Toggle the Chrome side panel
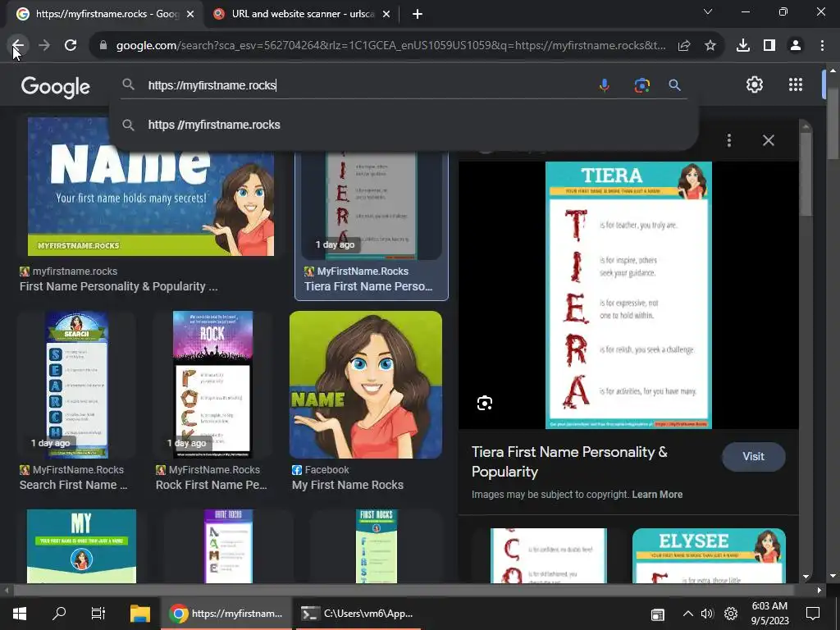Image resolution: width=840 pixels, height=630 pixels. (769, 46)
